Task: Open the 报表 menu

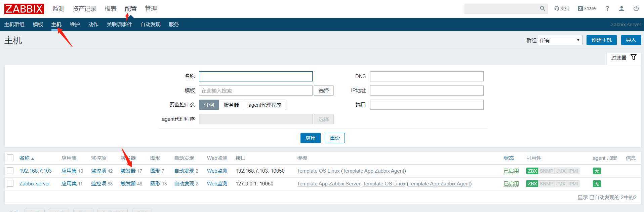Action: click(x=111, y=9)
